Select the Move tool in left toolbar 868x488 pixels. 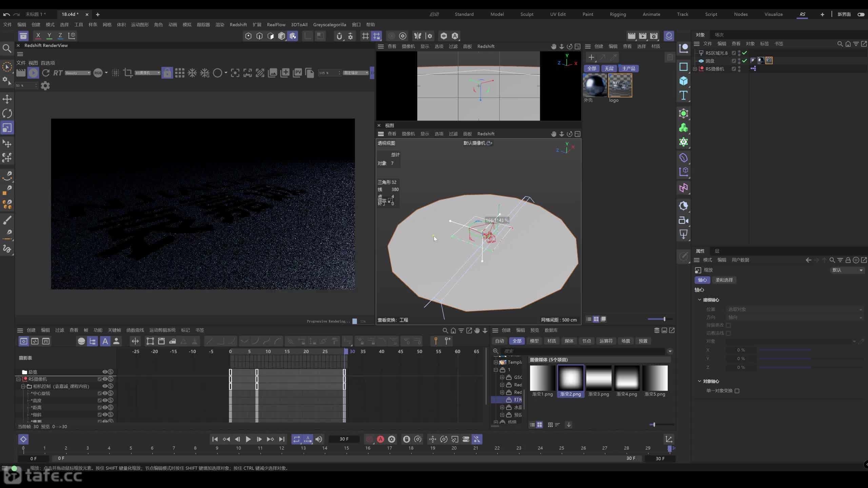tap(7, 99)
